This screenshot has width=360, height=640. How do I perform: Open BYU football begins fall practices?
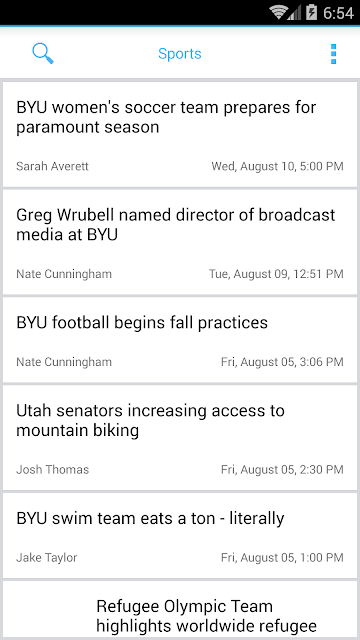pos(180,340)
